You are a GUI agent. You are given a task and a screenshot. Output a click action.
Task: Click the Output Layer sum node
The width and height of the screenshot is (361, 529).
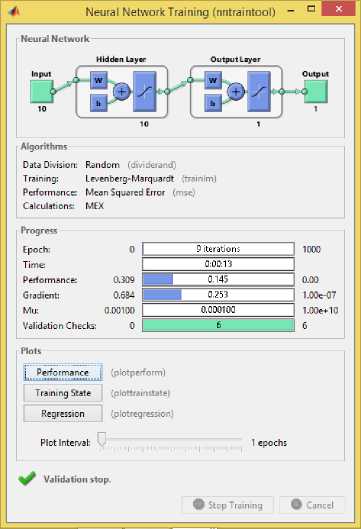point(235,91)
